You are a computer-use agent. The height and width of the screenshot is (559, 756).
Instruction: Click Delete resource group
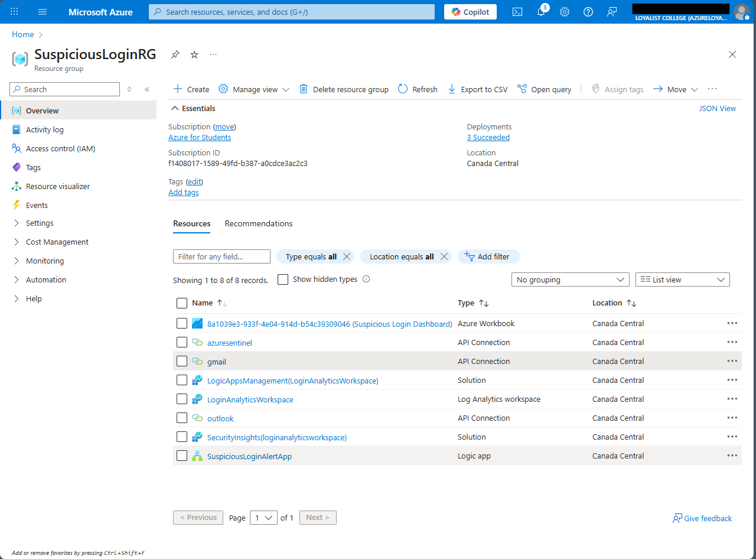tap(344, 89)
